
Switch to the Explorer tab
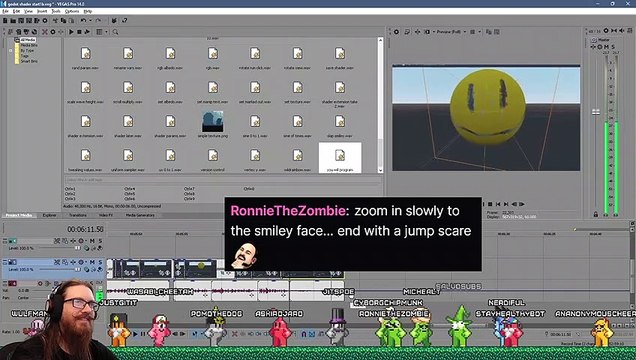pyautogui.click(x=49, y=215)
